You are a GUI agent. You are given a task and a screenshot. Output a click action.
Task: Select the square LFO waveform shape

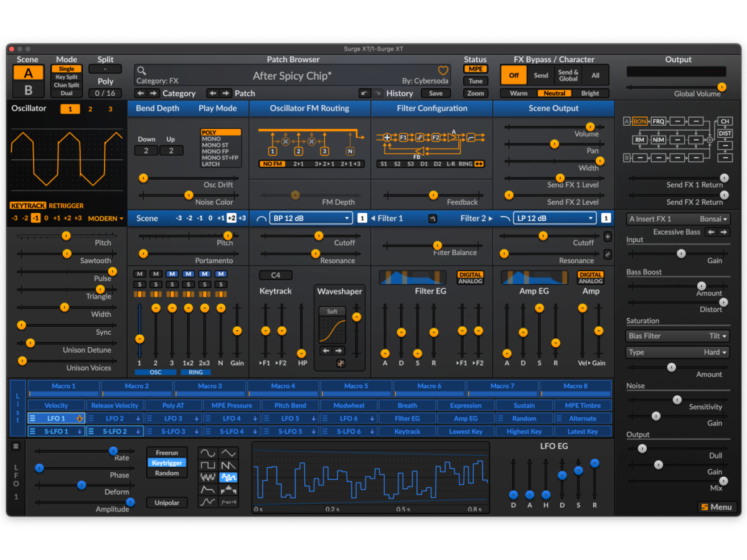click(207, 465)
